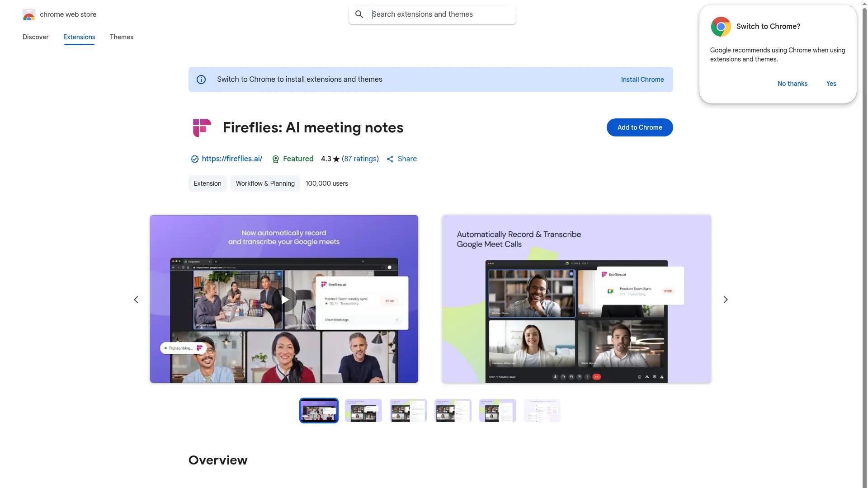Click the info icon in Chrome banner
Viewport: 868px width, 488px height.
(201, 80)
